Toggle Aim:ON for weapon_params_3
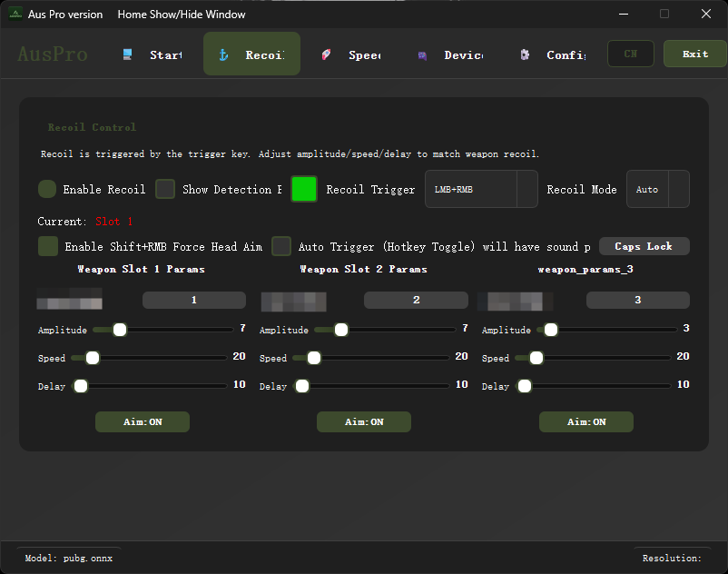 (586, 421)
